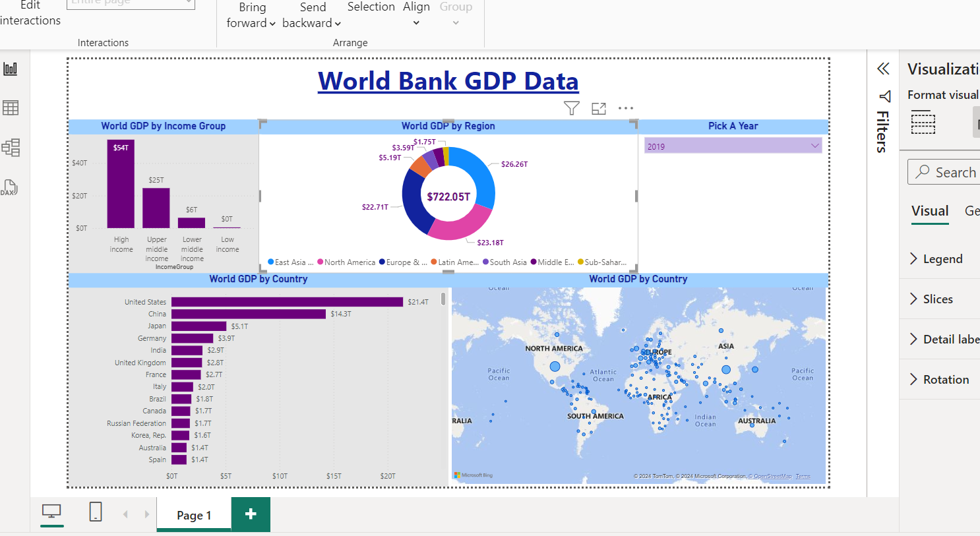Select the dark blue donut slice labeled $22.71T
Viewport: 980px width, 536px height.
tap(413, 203)
